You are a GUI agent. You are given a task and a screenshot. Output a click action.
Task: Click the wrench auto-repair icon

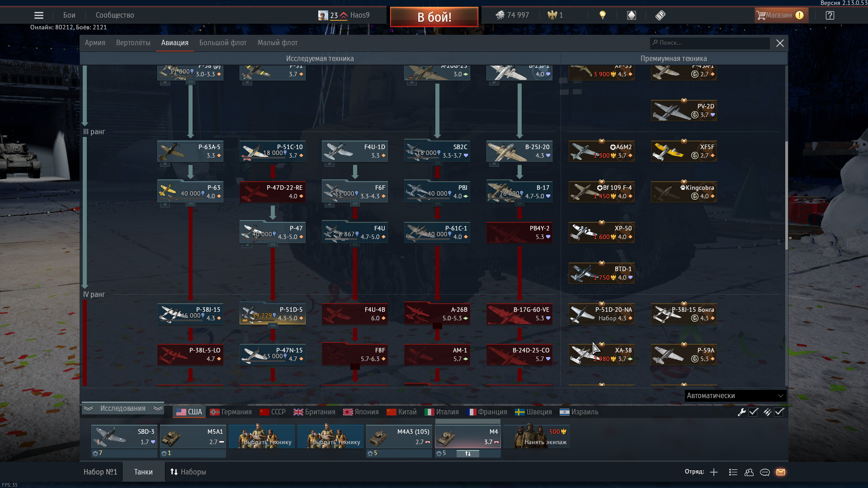(741, 412)
